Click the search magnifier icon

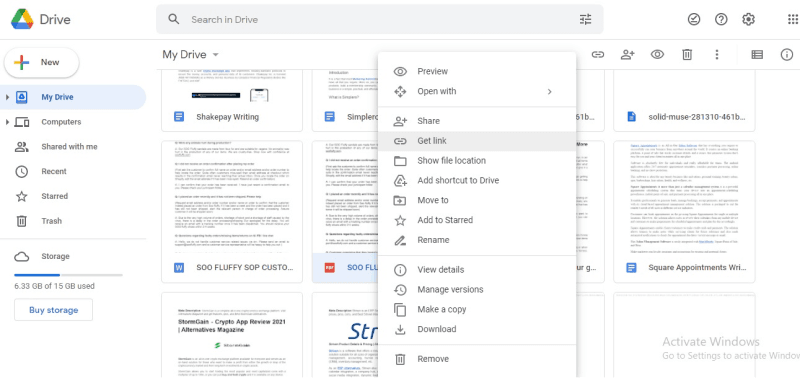click(173, 19)
